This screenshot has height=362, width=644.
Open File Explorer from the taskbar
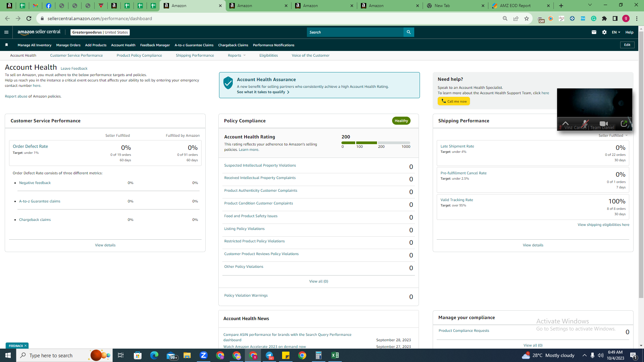tap(187, 355)
